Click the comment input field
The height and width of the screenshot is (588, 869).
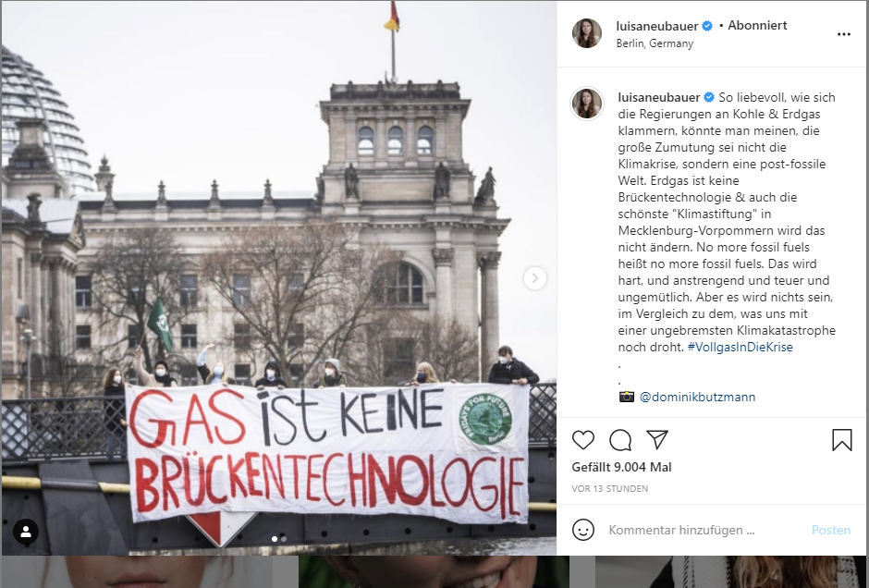(x=705, y=530)
